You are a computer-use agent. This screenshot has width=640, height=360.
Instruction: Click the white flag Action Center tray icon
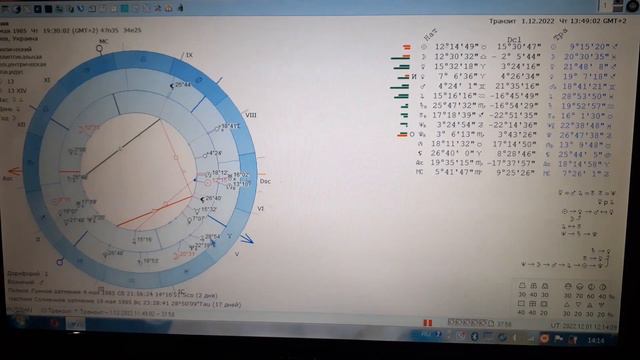pos(558,339)
